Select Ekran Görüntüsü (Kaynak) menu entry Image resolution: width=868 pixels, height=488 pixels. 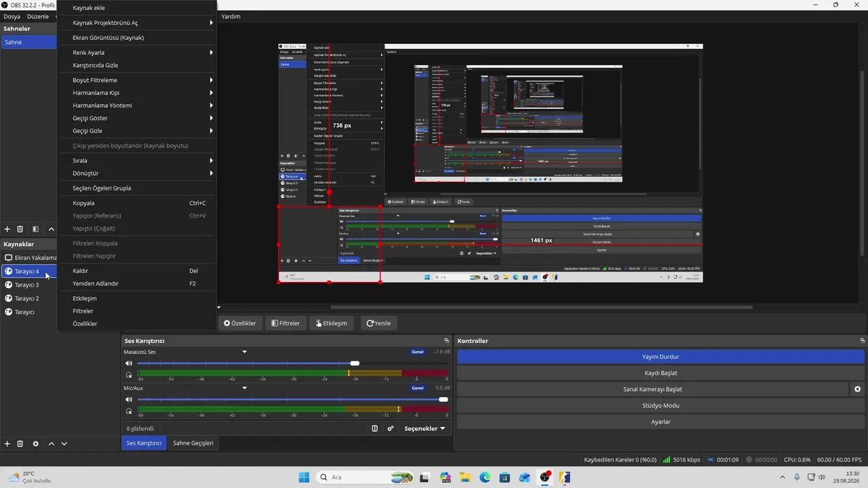click(137, 37)
